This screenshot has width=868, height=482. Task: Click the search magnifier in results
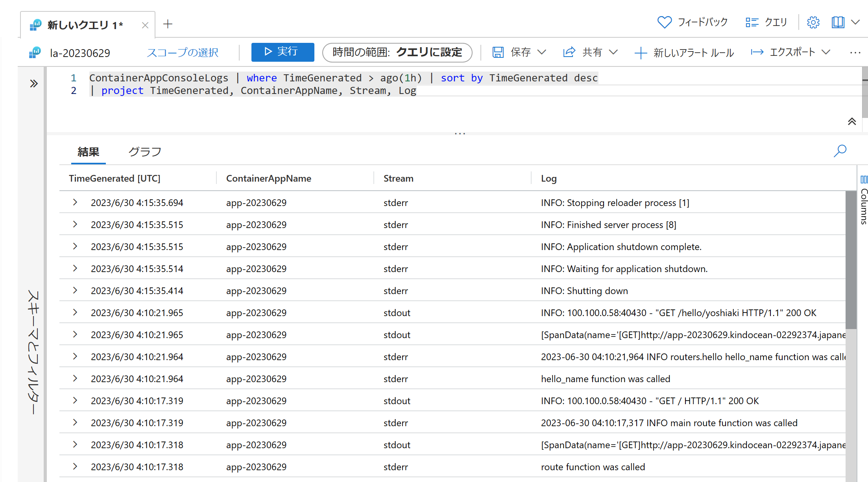click(840, 151)
